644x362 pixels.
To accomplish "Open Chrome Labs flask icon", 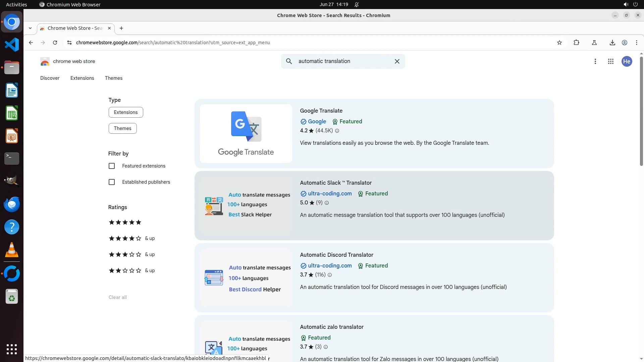I will coord(594,43).
